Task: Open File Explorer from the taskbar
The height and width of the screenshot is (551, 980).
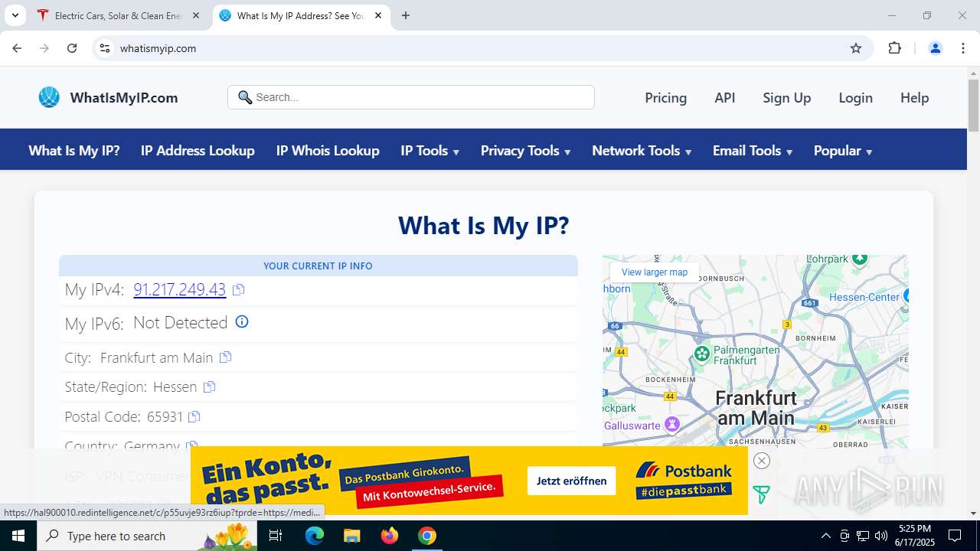Action: click(x=351, y=536)
